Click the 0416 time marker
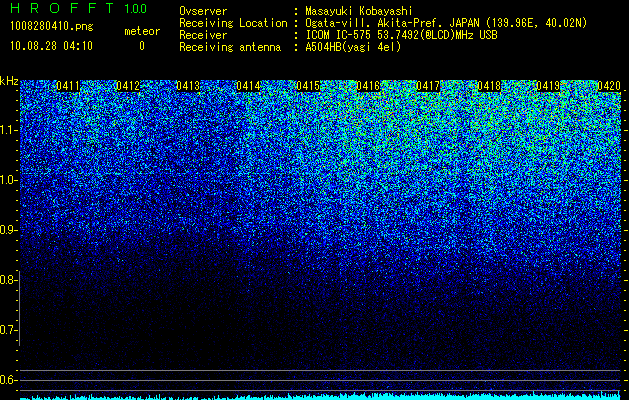Viewport: 629px width, 400px height. tap(368, 86)
